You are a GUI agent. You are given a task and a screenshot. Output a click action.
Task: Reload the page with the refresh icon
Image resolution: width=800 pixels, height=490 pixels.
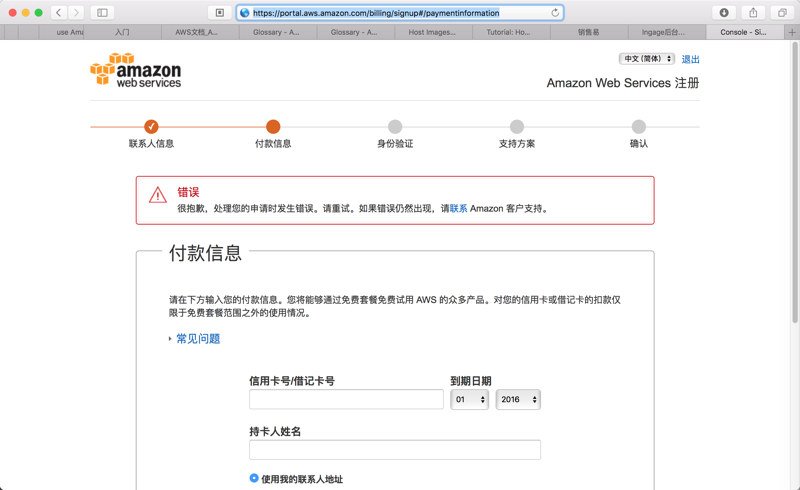(555, 13)
